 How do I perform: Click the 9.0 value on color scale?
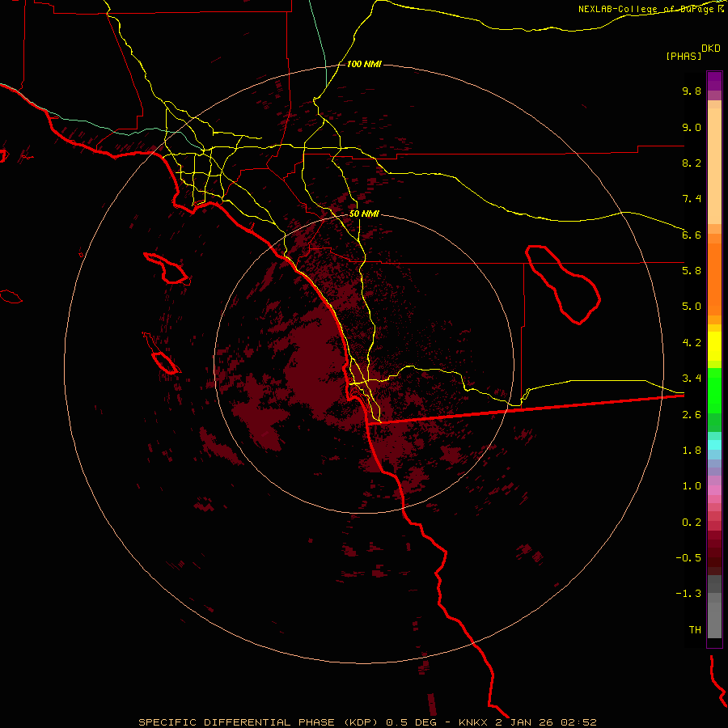pyautogui.click(x=692, y=127)
